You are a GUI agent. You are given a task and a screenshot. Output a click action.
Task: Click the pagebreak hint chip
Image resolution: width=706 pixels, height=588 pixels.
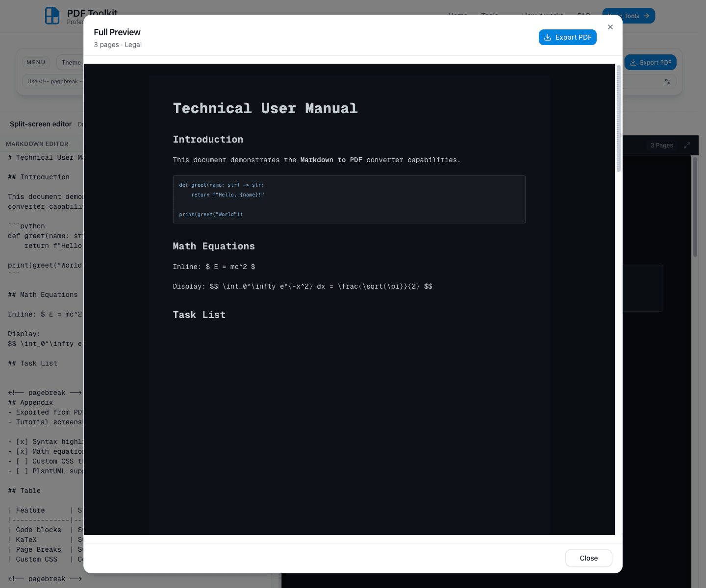click(x=54, y=81)
